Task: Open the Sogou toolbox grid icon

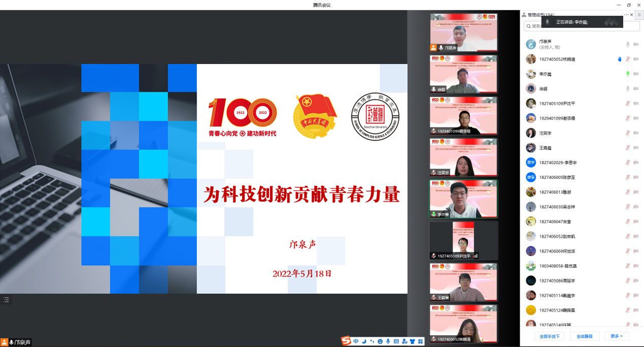Action: tap(420, 341)
